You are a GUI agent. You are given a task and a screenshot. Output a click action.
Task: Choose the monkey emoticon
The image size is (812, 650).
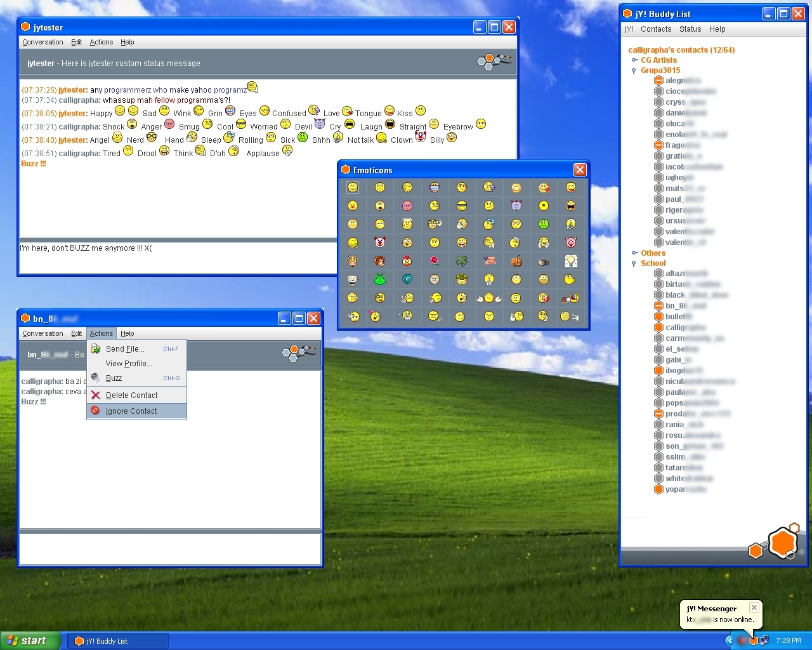(380, 261)
